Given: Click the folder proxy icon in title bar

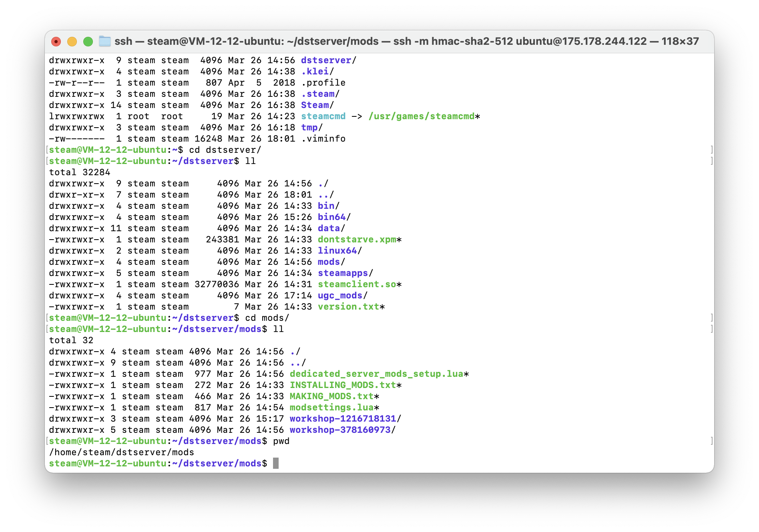Looking at the screenshot, I should click(104, 41).
